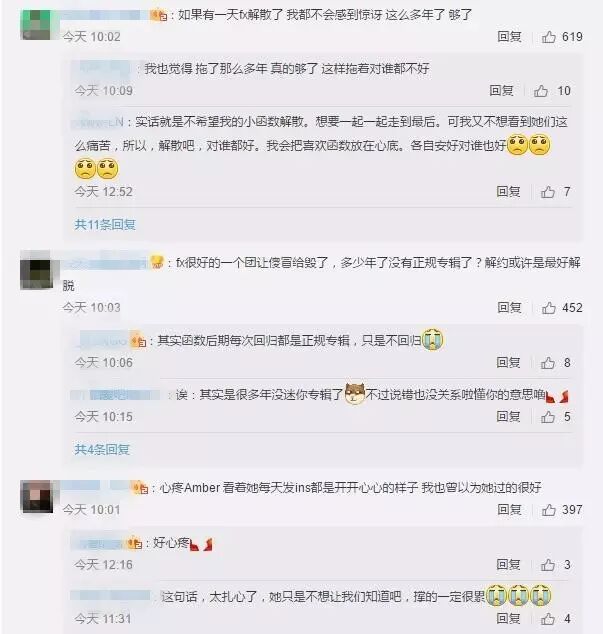The image size is (603, 634).
Task: Like the 12:52 reply with 7 likes
Action: tap(548, 192)
